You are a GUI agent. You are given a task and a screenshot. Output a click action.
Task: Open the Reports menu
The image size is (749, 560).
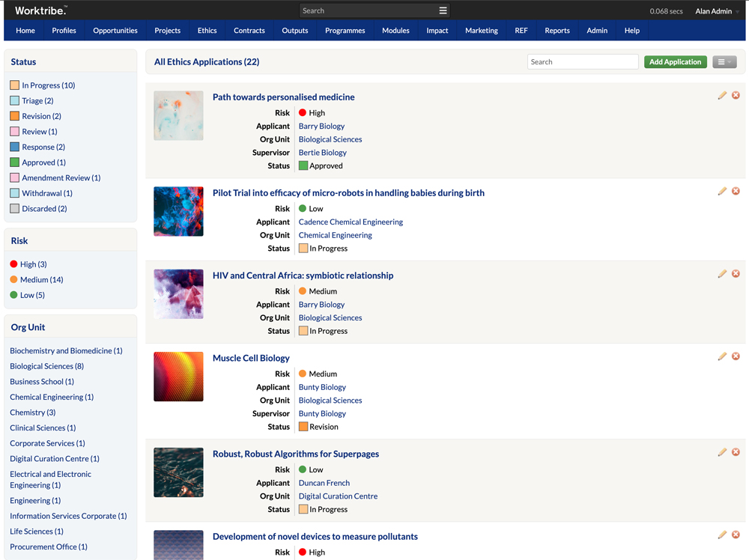pos(557,31)
